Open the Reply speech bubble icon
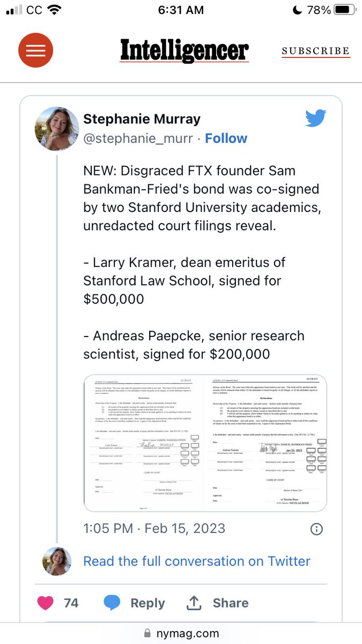 [112, 603]
